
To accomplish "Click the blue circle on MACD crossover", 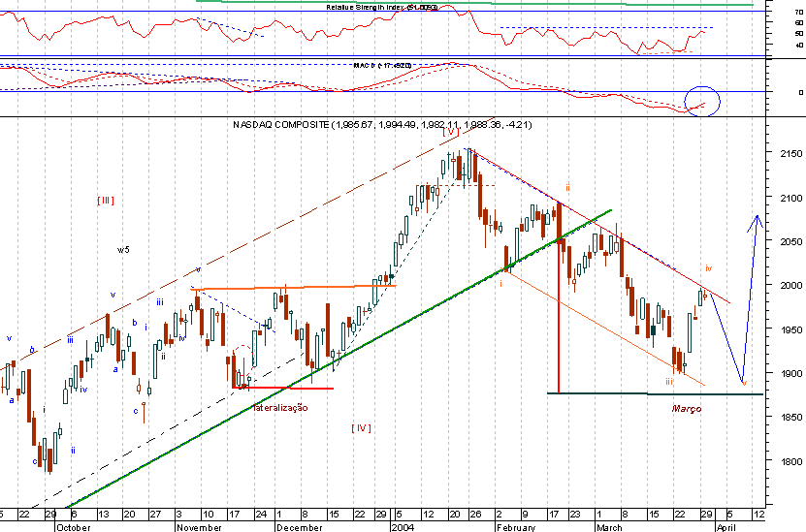I will (702, 101).
